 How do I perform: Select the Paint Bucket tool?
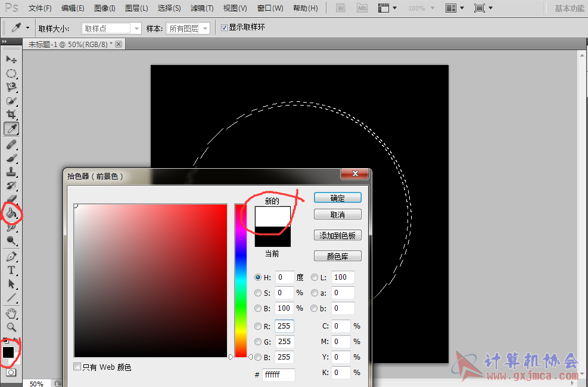(11, 213)
